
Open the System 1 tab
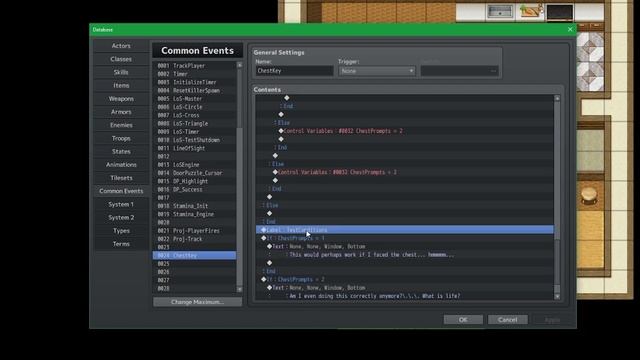point(121,204)
